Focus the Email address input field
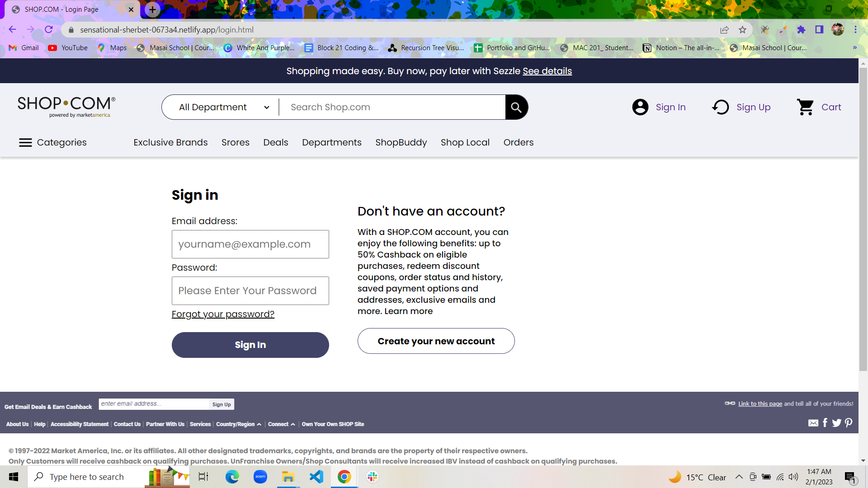Image resolution: width=868 pixels, height=488 pixels. tap(250, 244)
